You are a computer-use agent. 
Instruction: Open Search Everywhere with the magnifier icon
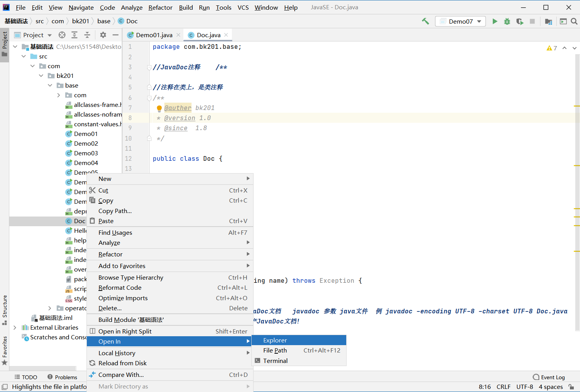[574, 21]
